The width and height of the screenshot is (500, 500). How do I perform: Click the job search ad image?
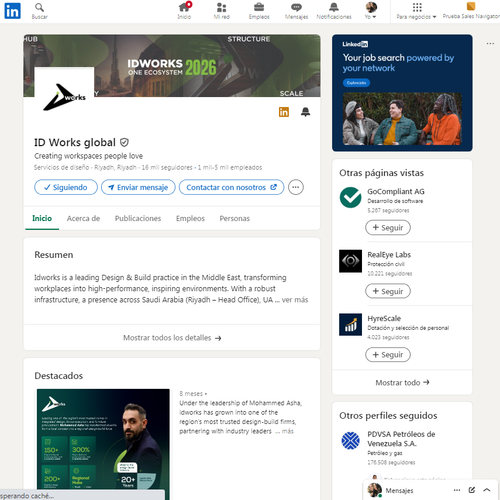(x=402, y=119)
